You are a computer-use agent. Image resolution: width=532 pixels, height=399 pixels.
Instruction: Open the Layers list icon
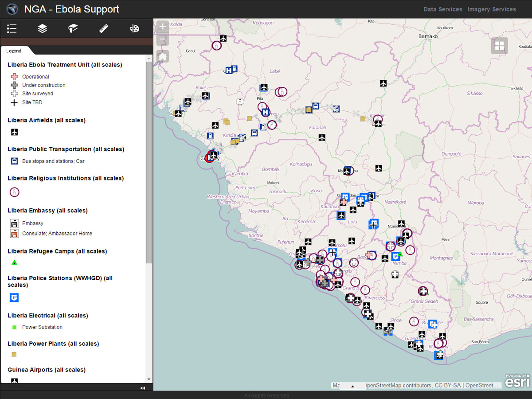click(x=42, y=28)
